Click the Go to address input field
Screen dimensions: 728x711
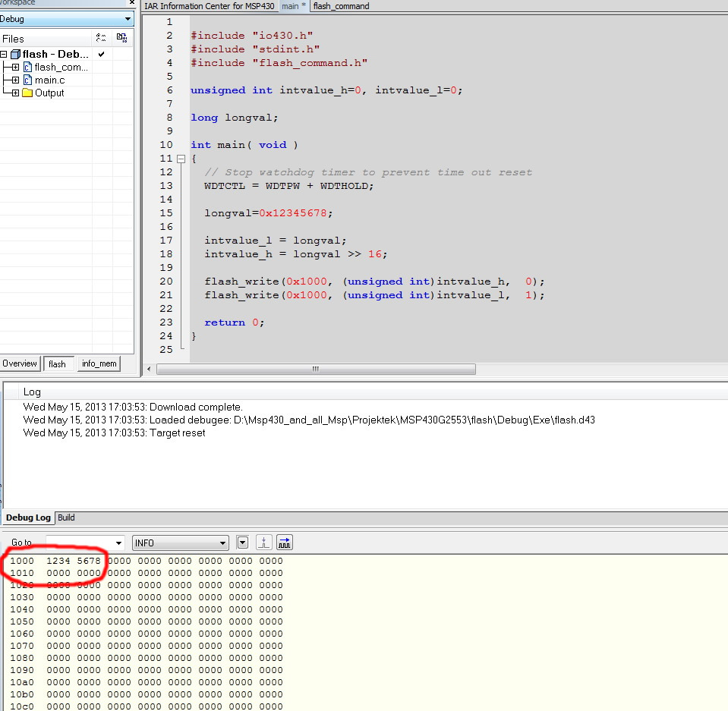point(80,543)
